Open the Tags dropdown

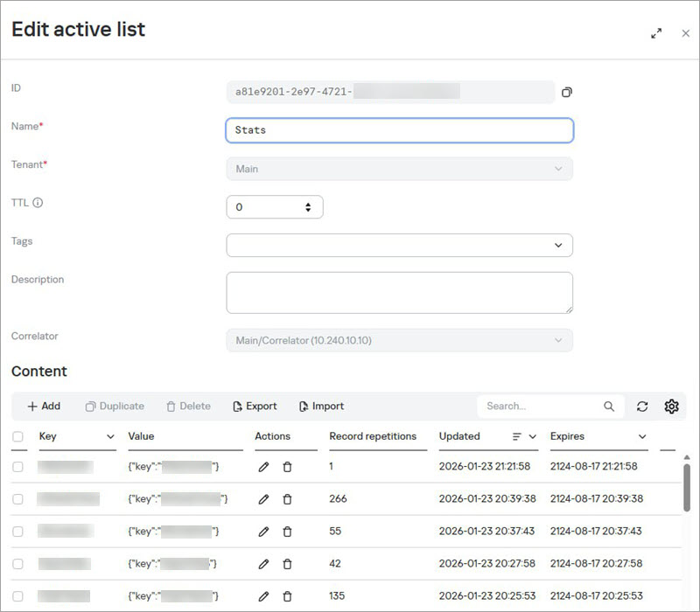coord(399,246)
